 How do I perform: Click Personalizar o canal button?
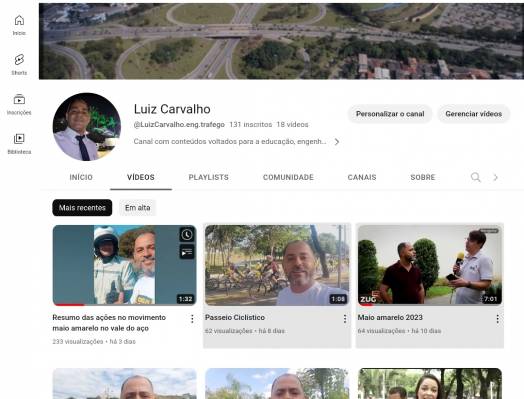[x=390, y=114]
